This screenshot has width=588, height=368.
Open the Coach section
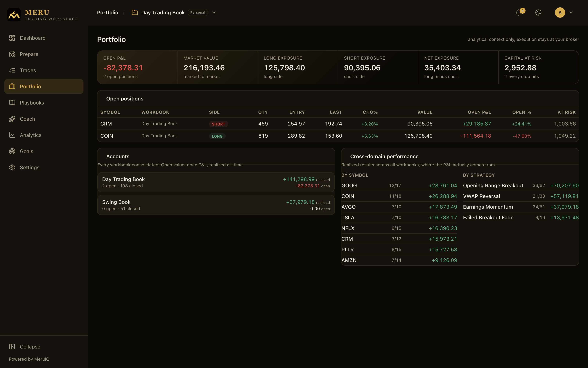pyautogui.click(x=44, y=119)
